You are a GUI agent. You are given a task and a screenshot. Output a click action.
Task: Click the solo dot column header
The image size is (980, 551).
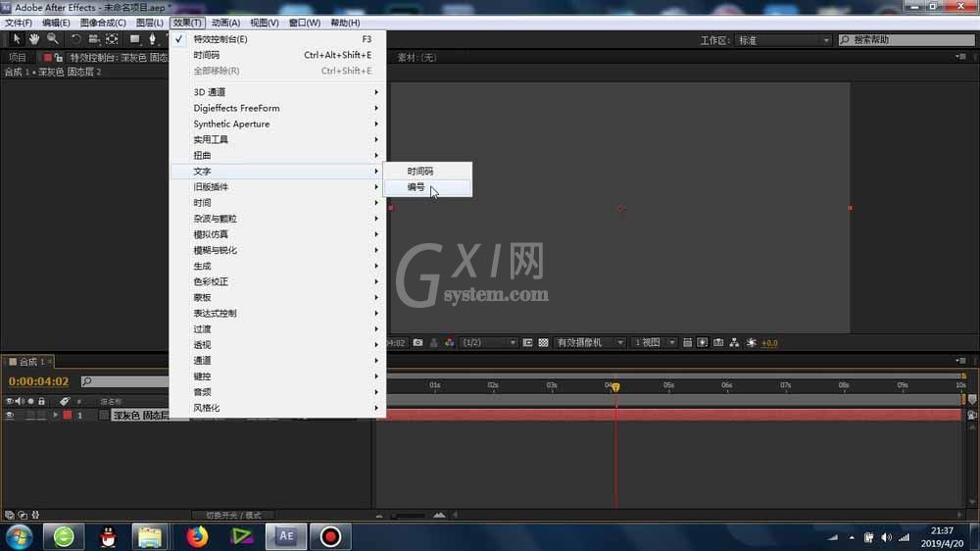[30, 401]
